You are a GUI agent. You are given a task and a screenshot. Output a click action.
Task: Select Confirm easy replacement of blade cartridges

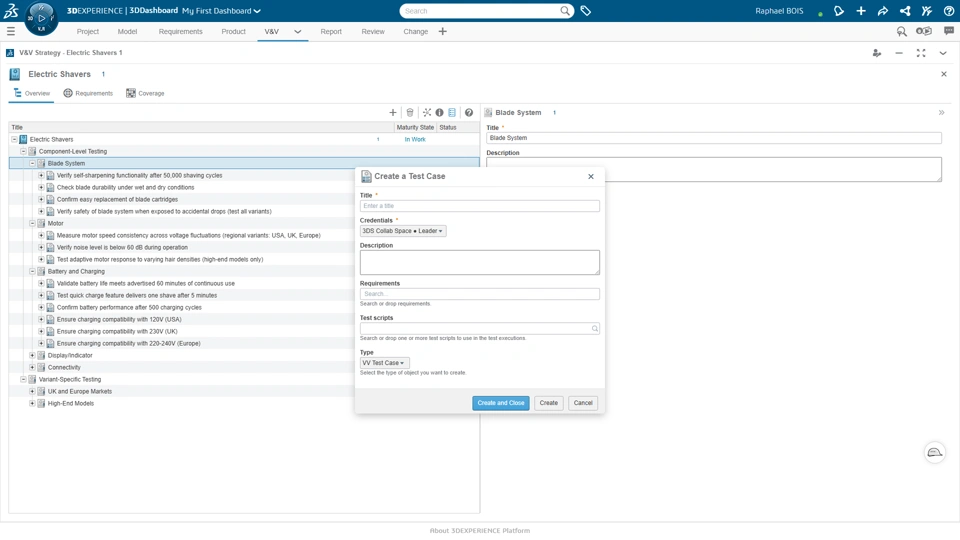(x=118, y=200)
